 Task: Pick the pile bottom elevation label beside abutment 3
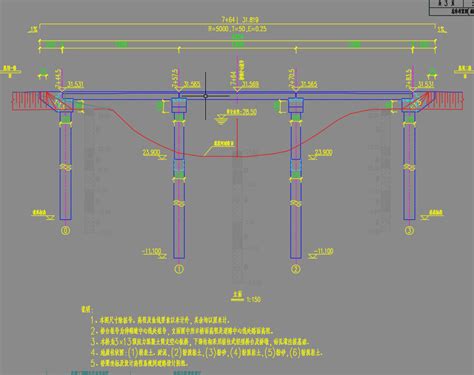[436, 212]
